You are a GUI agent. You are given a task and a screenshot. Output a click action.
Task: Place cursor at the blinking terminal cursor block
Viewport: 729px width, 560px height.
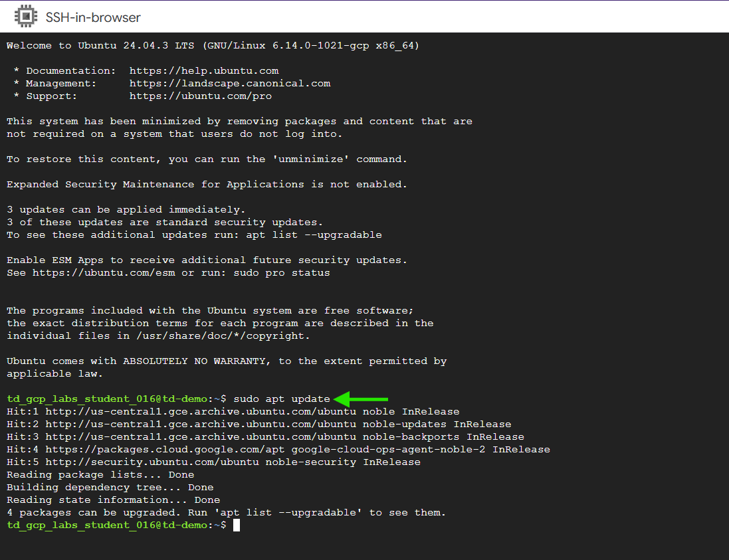point(236,525)
